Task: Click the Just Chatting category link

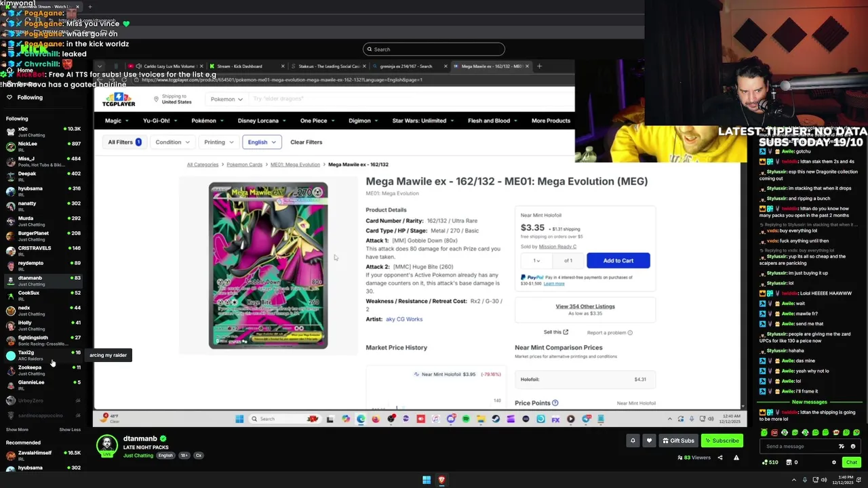Action: 138,455
